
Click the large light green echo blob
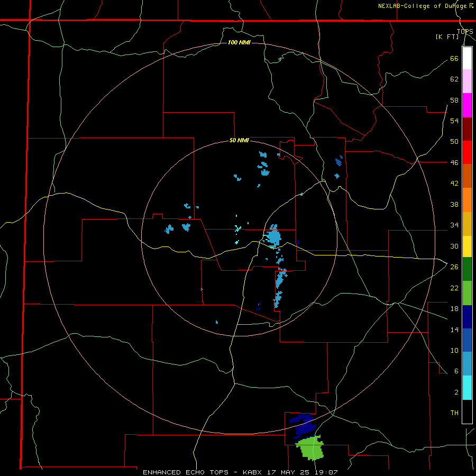[x=310, y=448]
